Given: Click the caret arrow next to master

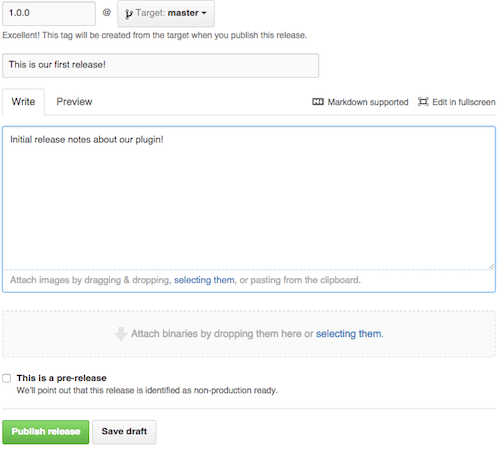Looking at the screenshot, I should [204, 13].
